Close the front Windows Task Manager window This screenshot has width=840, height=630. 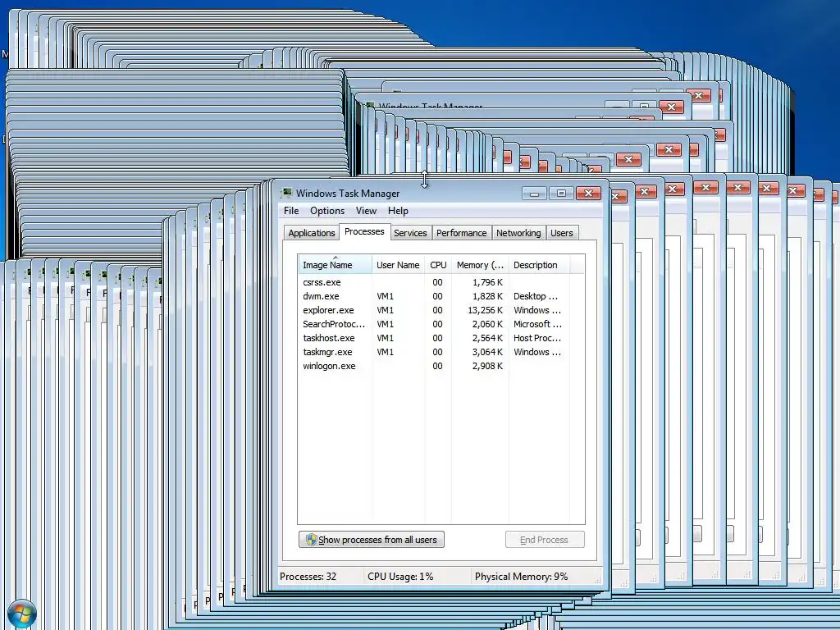(x=588, y=194)
